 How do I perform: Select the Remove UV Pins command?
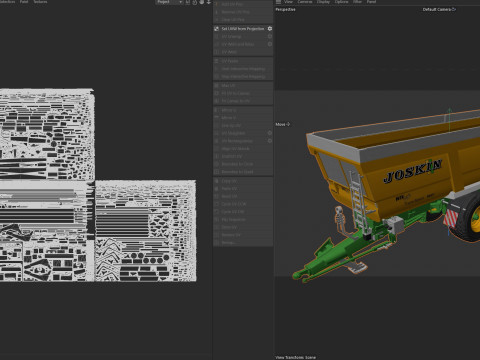(243, 12)
